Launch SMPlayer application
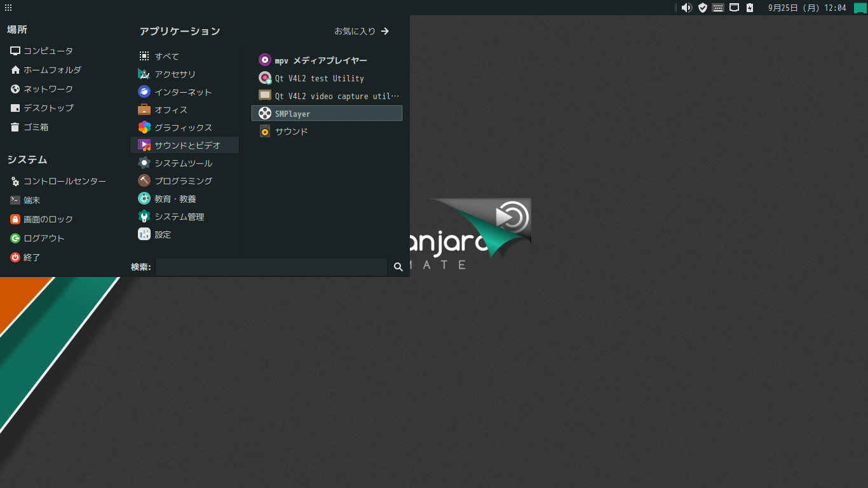The image size is (868, 488). [327, 113]
